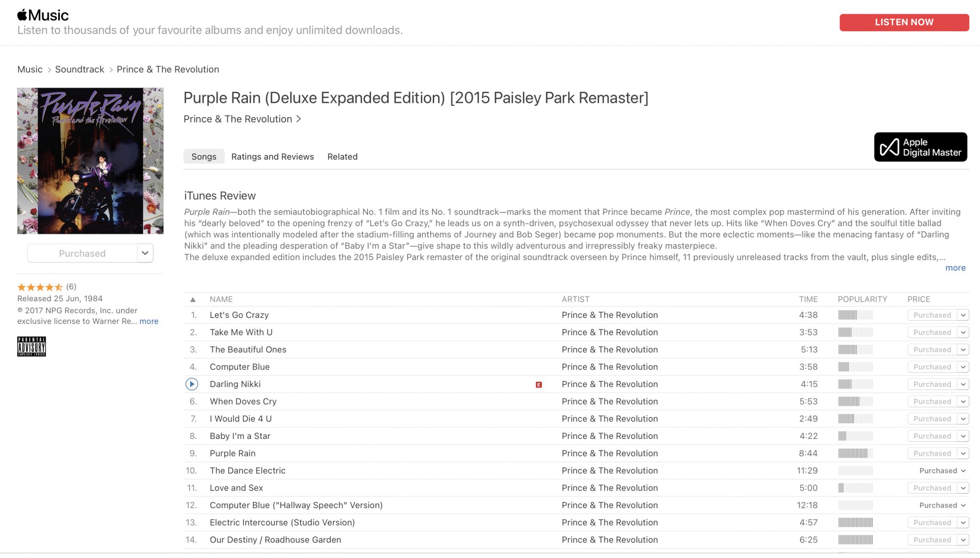Go to Music breadcrumb
The image size is (980, 558).
tap(30, 69)
